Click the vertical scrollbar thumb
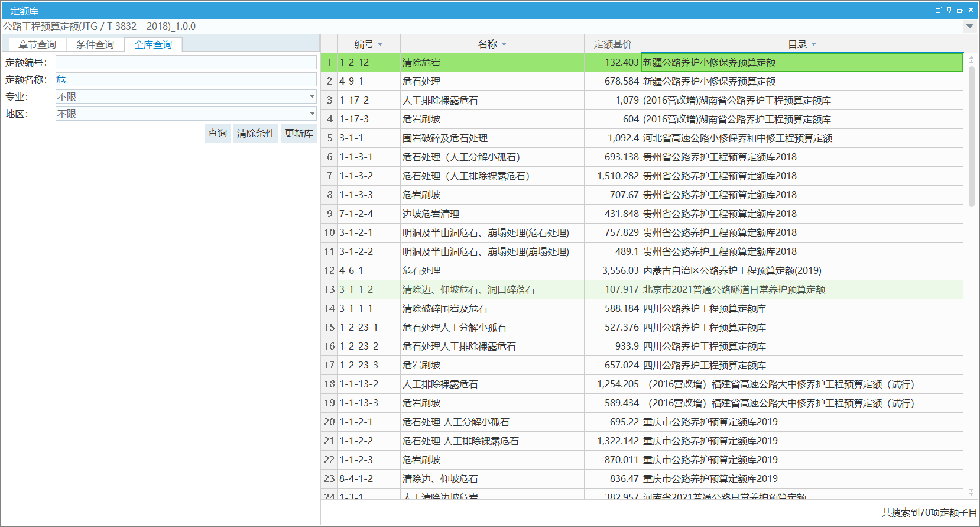This screenshot has width=980, height=527. coord(971,136)
